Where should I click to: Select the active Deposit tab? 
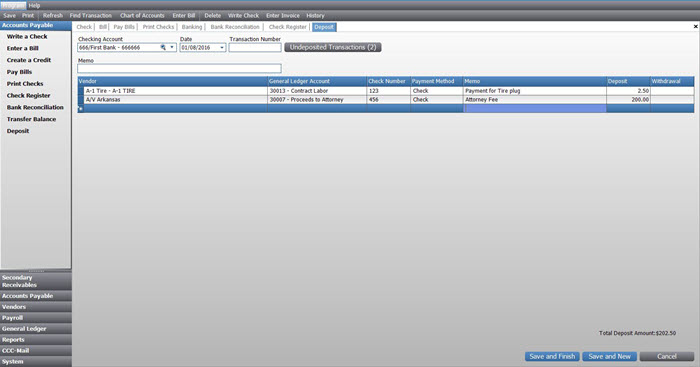pos(324,27)
